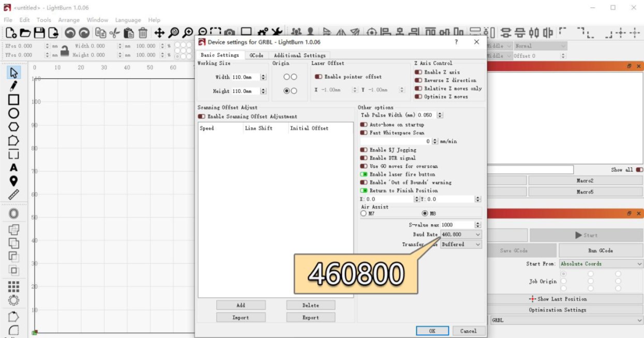Click the Undo arrow icon
644x338 pixels.
coord(70,33)
